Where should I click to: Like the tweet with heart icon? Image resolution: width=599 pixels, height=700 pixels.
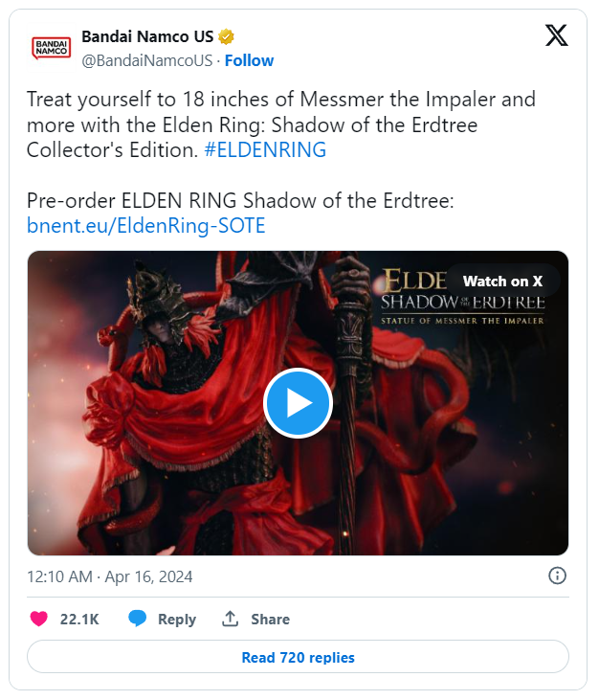point(39,619)
